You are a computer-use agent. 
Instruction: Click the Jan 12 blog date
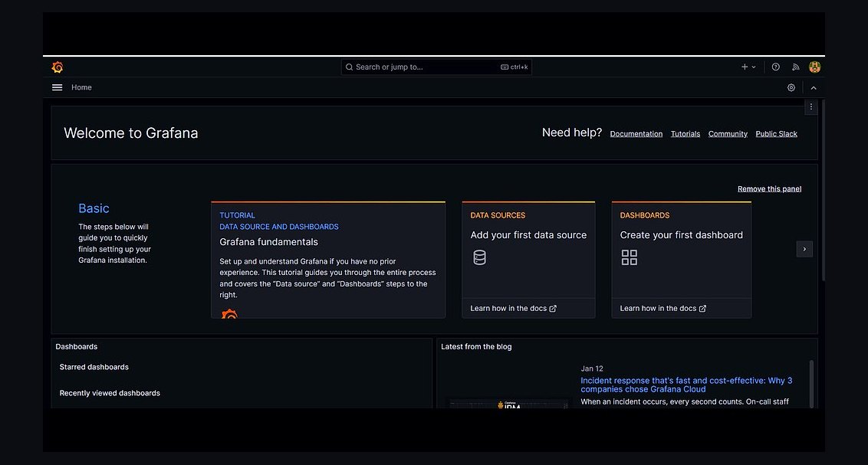coord(592,368)
